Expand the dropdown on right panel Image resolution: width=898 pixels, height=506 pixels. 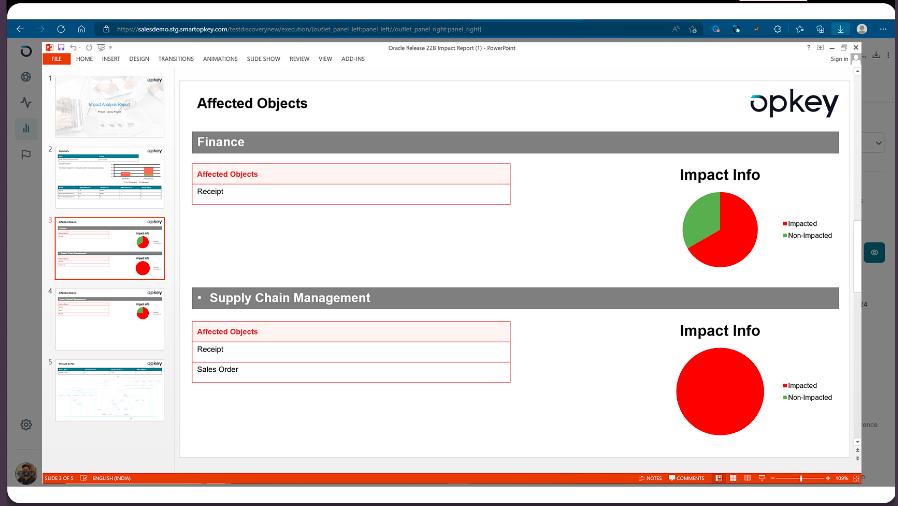tap(877, 143)
